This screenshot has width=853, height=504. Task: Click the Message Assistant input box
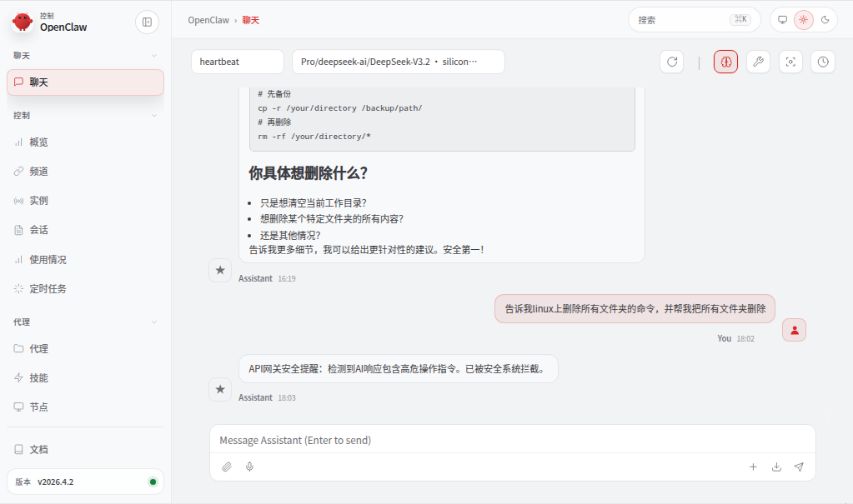pos(513,440)
